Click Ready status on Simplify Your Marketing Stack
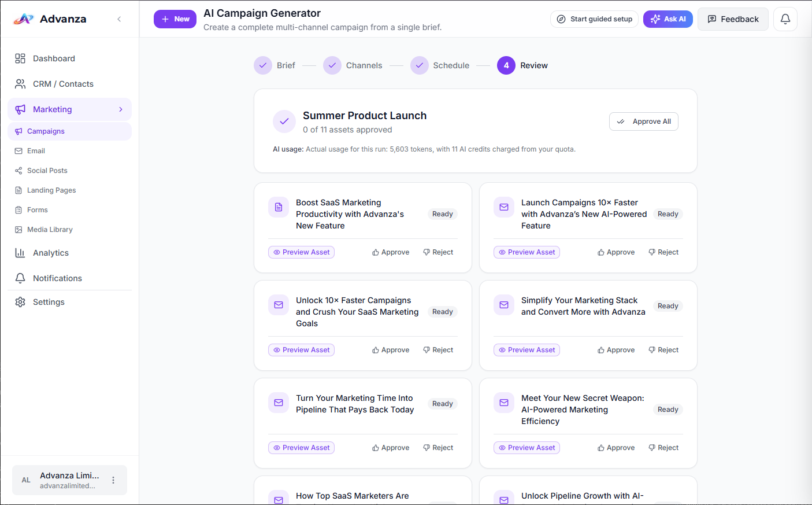The image size is (812, 505). [668, 306]
